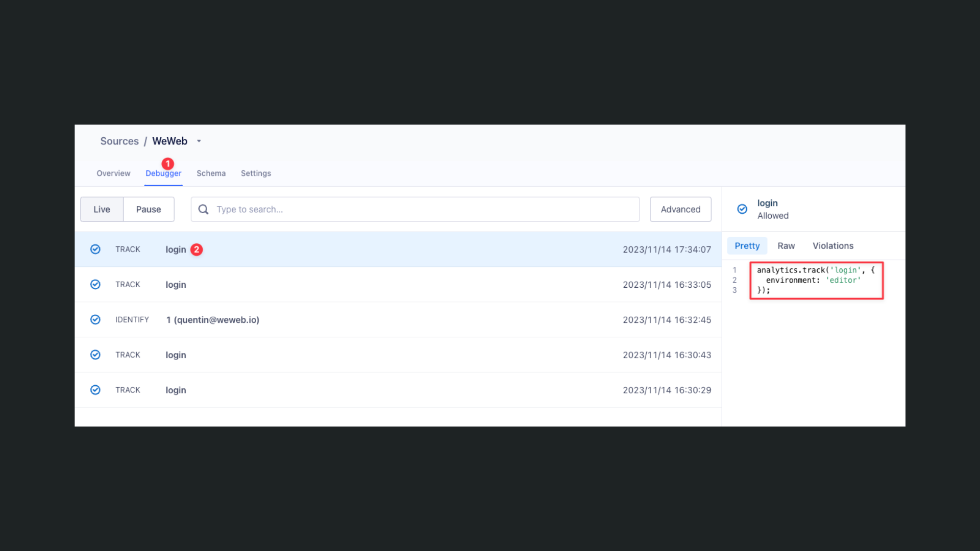This screenshot has width=980, height=551.
Task: Expand the Sources breadcrumb menu
Action: (119, 141)
